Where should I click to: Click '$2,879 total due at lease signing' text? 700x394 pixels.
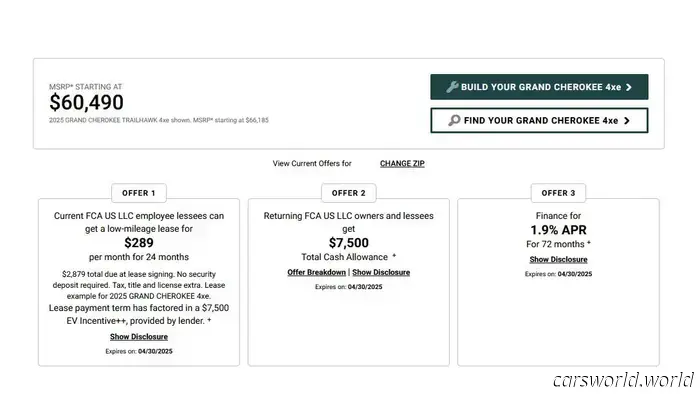coord(118,274)
